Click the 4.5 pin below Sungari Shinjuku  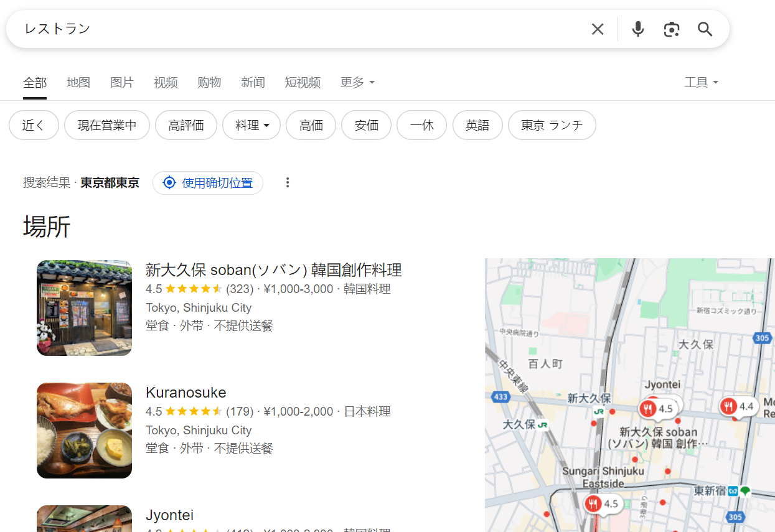tap(603, 503)
